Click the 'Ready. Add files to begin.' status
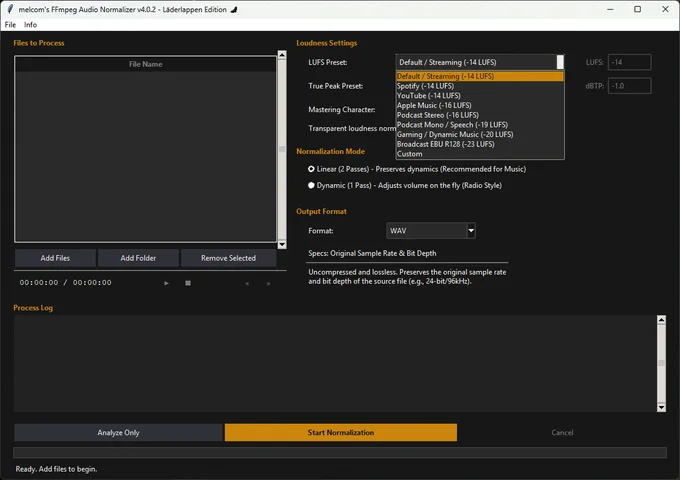 pyautogui.click(x=56, y=469)
